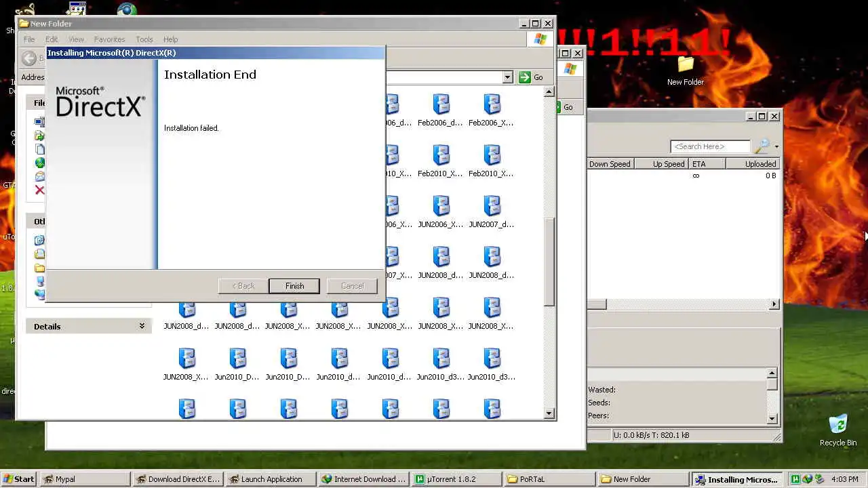868x488 pixels.
Task: Sort by the Up Speed column
Action: 660,164
